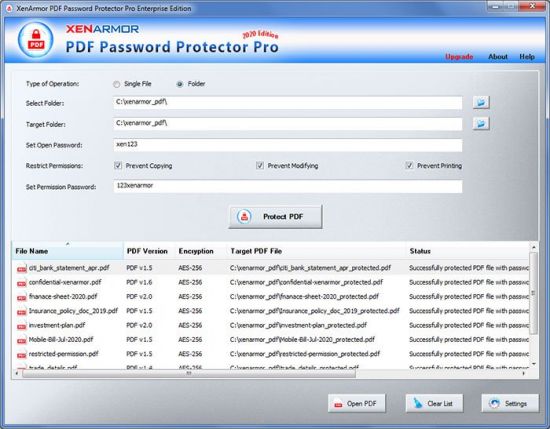Click the Set Permission Password field
Image resolution: width=550 pixels, height=429 pixels.
[x=288, y=186]
